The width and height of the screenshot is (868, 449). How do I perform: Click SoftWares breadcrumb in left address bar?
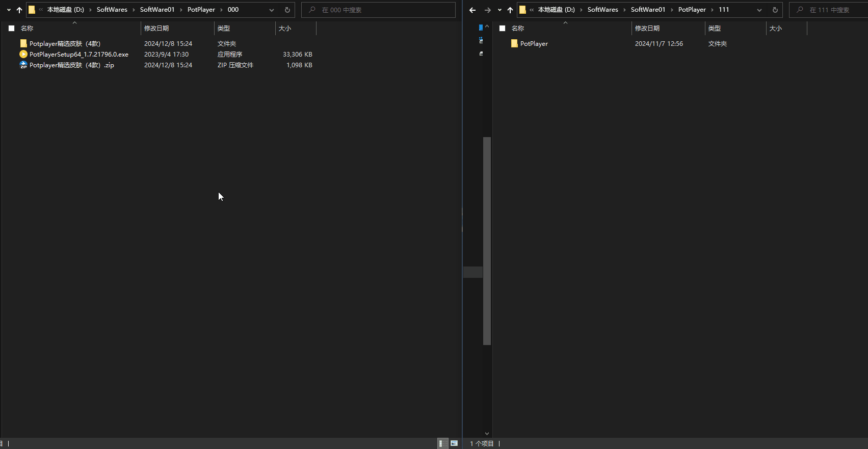(112, 10)
